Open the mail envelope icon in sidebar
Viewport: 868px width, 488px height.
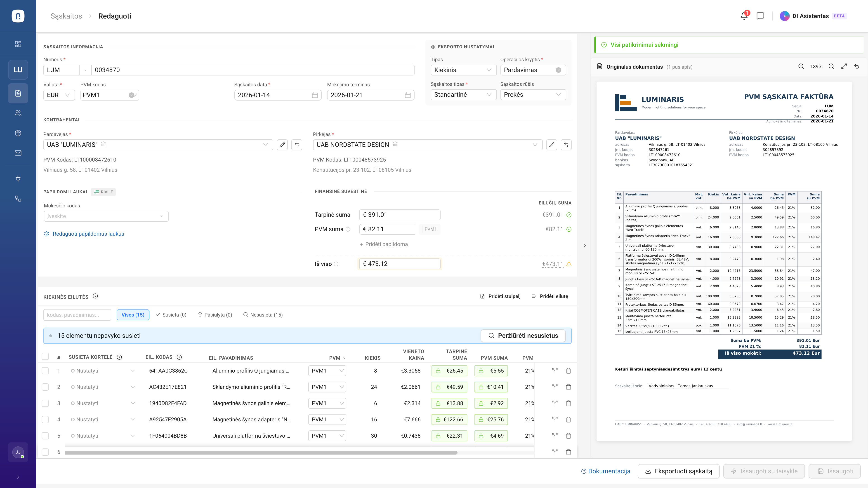pos(18,153)
